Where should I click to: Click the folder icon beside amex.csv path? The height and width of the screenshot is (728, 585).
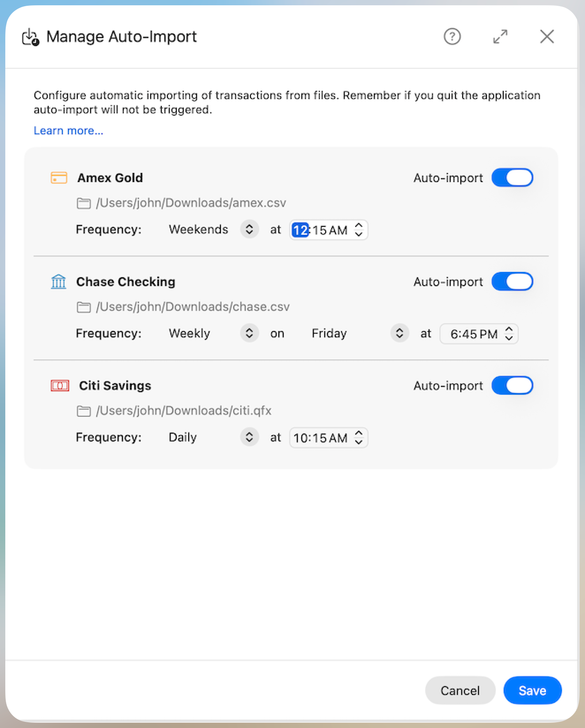(83, 203)
